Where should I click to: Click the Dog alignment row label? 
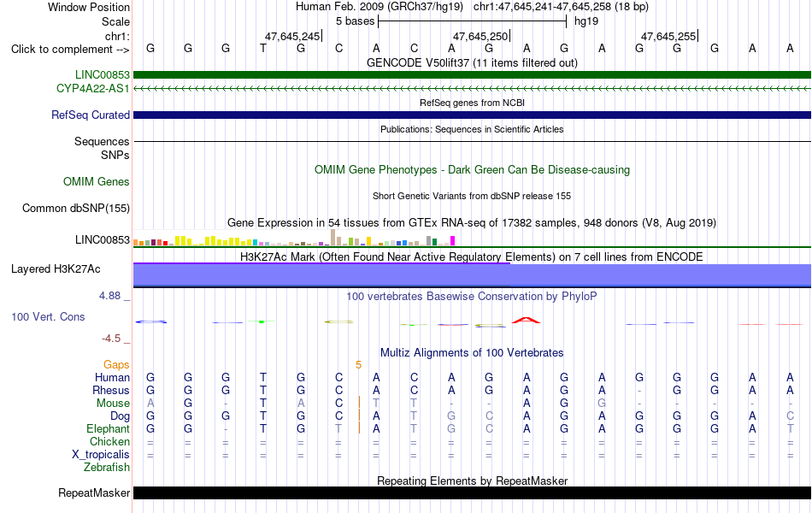(x=120, y=416)
